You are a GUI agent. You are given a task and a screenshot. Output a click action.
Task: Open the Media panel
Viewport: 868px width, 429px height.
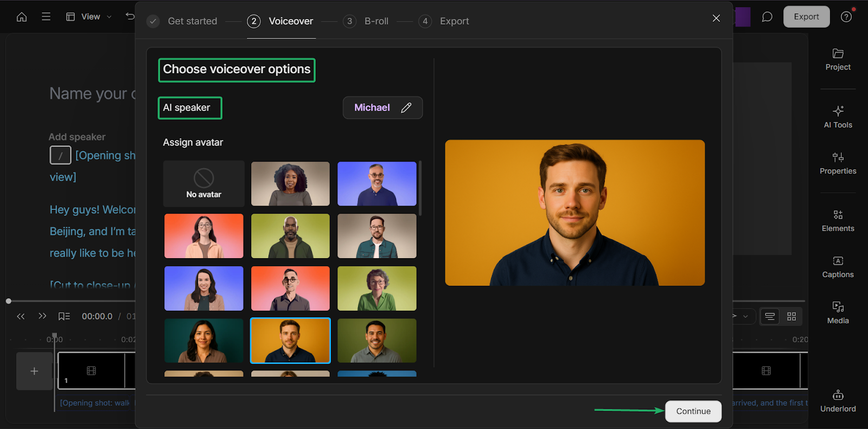[838, 313]
